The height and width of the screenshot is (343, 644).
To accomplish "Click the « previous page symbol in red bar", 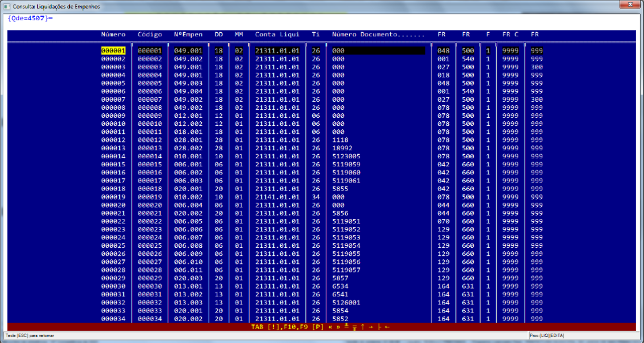I will tap(330, 327).
